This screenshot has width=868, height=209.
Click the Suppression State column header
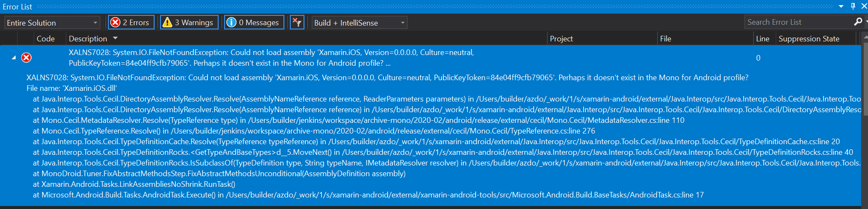pos(809,39)
